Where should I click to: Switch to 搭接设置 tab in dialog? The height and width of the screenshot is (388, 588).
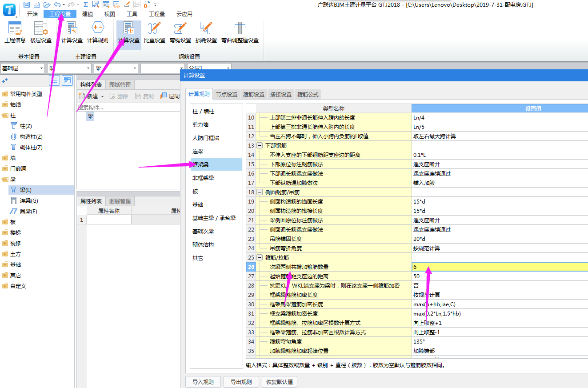281,94
